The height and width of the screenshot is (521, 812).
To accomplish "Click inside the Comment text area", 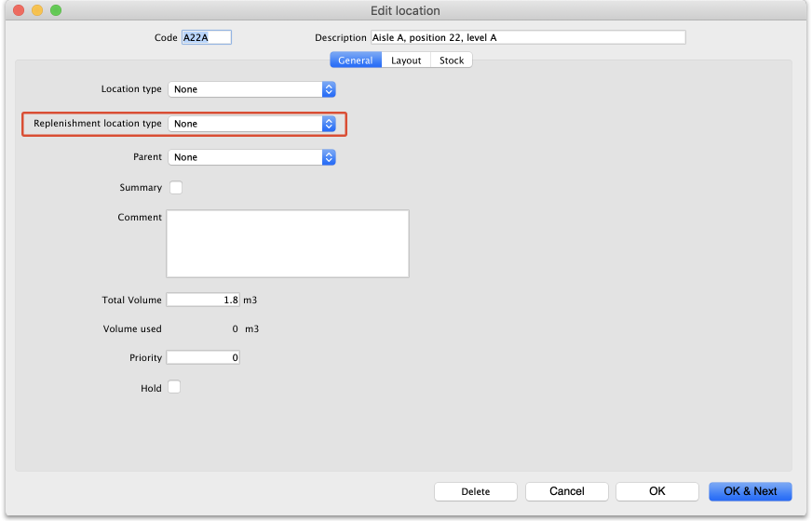I will click(x=287, y=243).
